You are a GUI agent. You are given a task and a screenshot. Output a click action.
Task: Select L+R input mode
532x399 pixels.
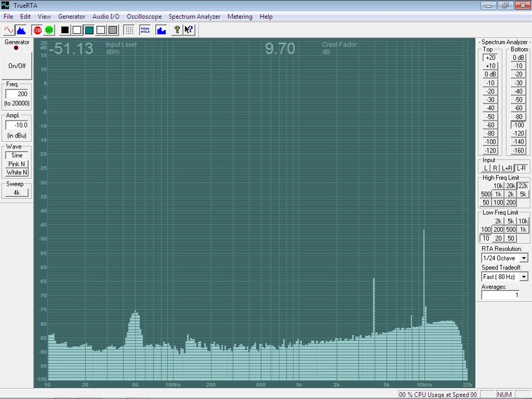(x=507, y=168)
